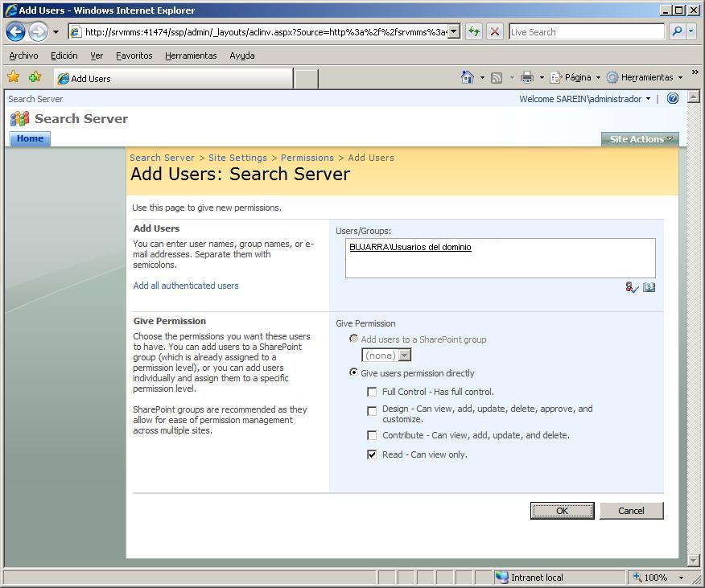Click the Check Names icon

tap(632, 287)
